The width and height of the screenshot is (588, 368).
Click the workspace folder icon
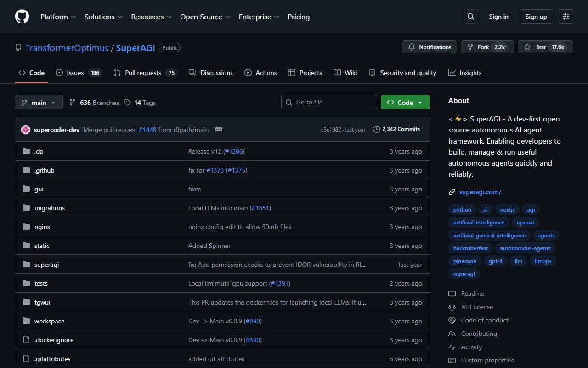(26, 321)
